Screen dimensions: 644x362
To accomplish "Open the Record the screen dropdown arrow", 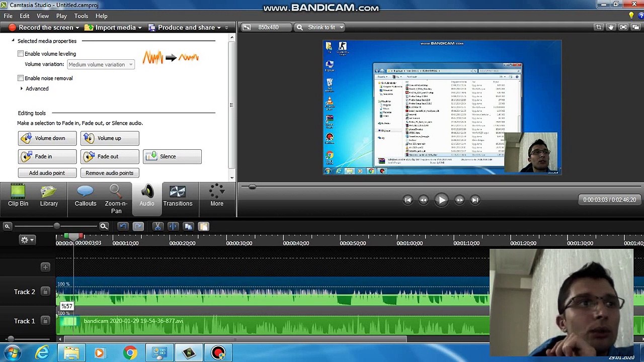I will tap(77, 28).
